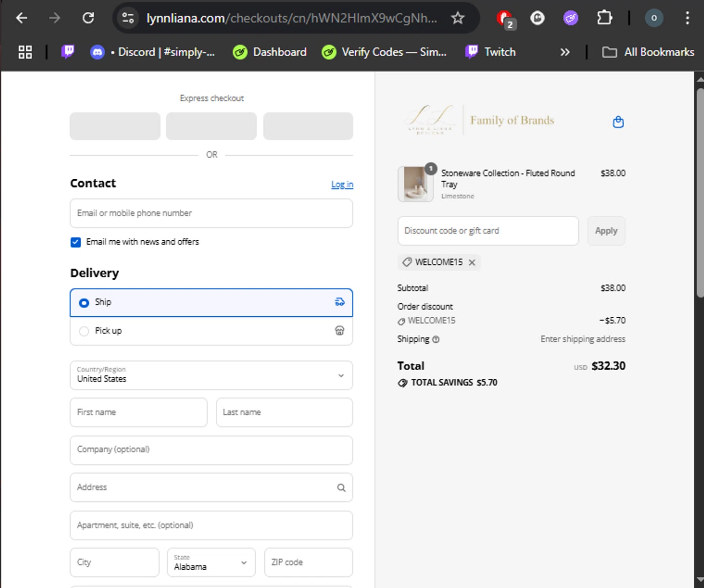Remove the WELCOME15 discount code
The image size is (704, 588).
tap(472, 262)
